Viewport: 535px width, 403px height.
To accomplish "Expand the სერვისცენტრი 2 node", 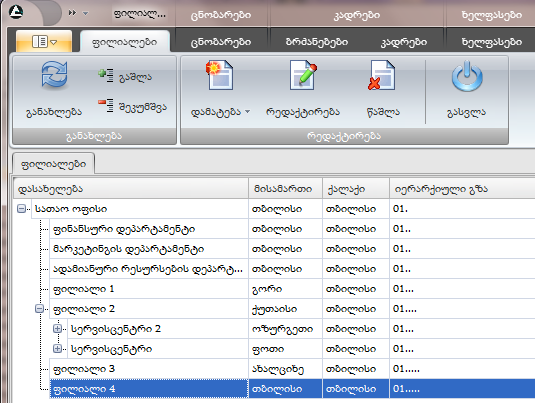I will point(57,329).
